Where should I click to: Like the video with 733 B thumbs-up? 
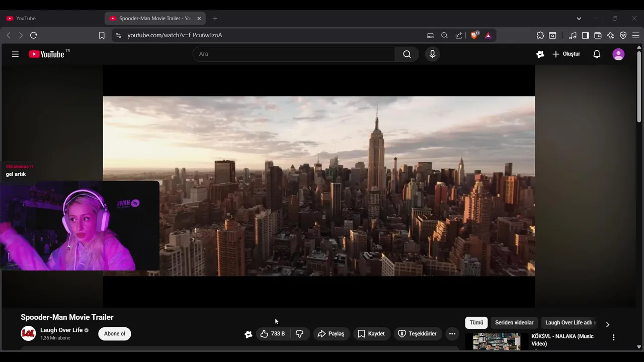pos(273,334)
